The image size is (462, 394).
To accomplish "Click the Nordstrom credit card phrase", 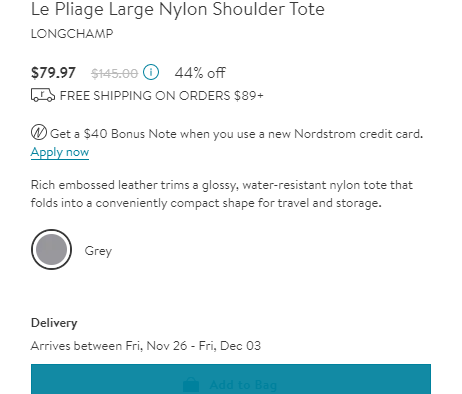I will [x=359, y=134].
